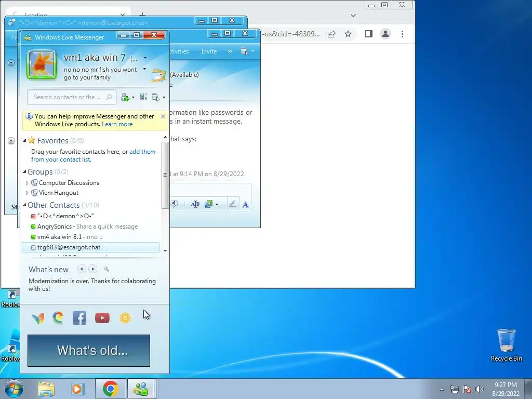
Task: Switch to the text 'A' typing tab
Action: coord(245,204)
